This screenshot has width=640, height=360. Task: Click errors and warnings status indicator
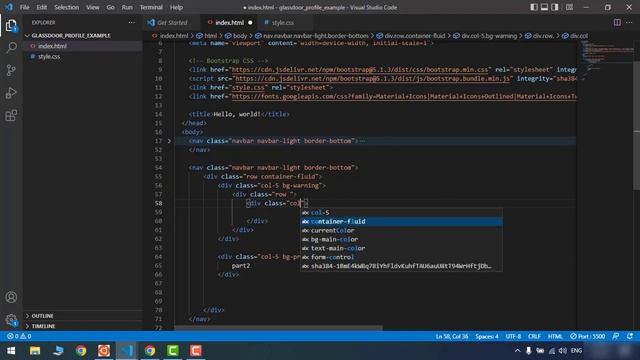click(19, 336)
